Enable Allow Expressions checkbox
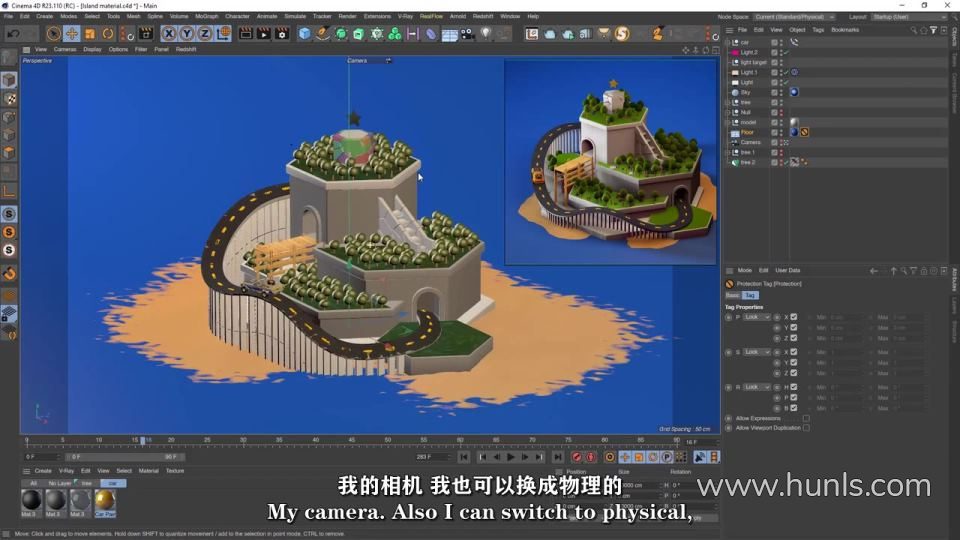 [x=806, y=418]
